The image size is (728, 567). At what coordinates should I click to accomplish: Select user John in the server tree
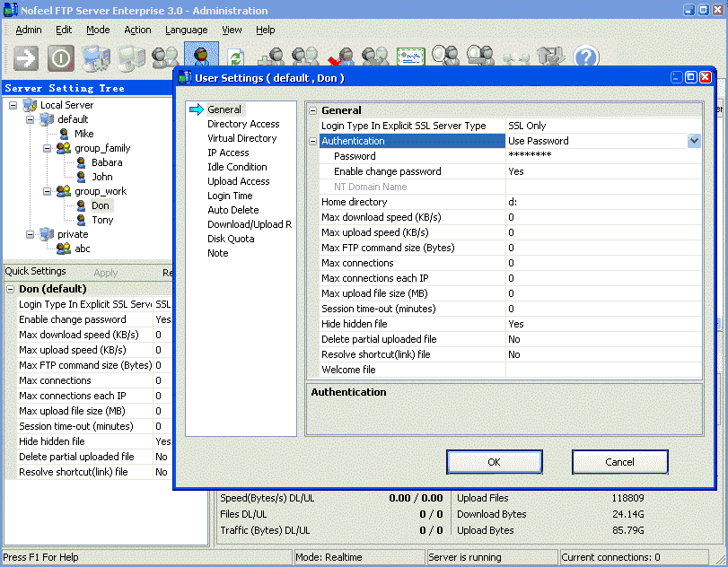pyautogui.click(x=102, y=177)
